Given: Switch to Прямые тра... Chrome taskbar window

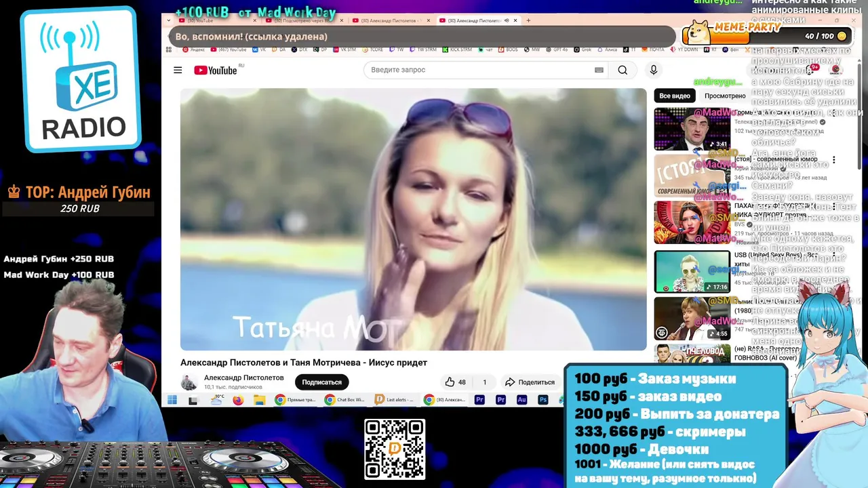Looking at the screenshot, I should [x=296, y=400].
